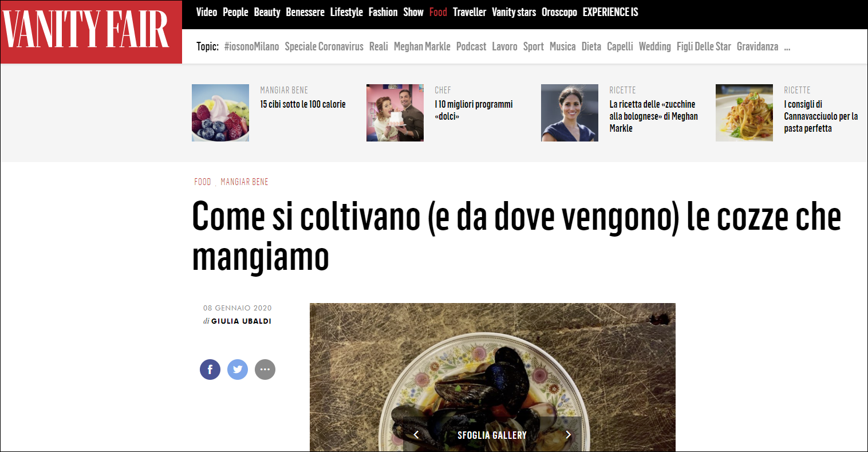Open the Oroscopo menu item
This screenshot has height=452, width=868.
pyautogui.click(x=559, y=12)
